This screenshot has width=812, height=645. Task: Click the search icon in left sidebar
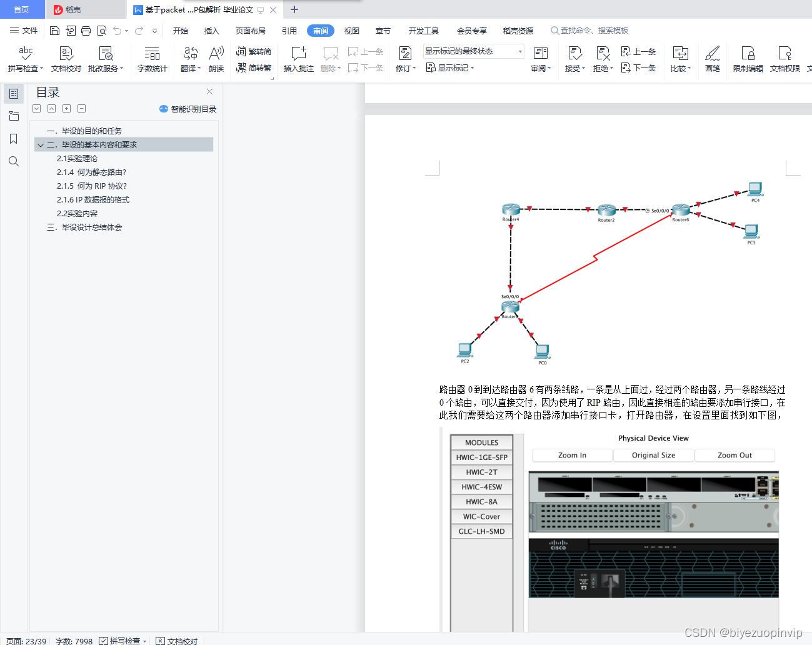14,161
